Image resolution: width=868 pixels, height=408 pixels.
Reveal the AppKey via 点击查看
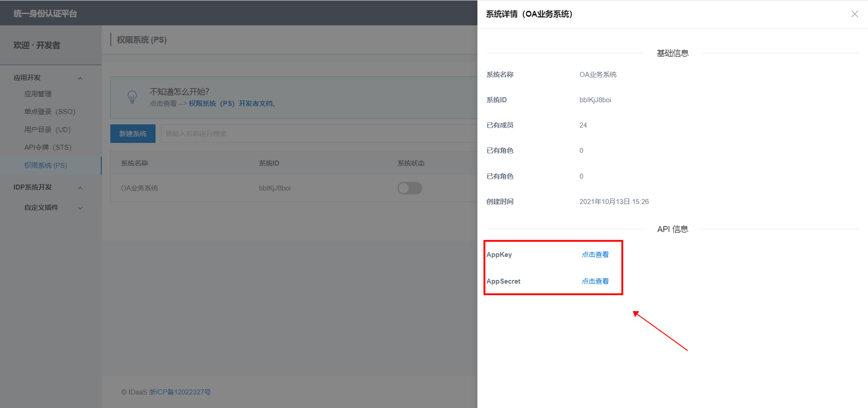coord(595,255)
